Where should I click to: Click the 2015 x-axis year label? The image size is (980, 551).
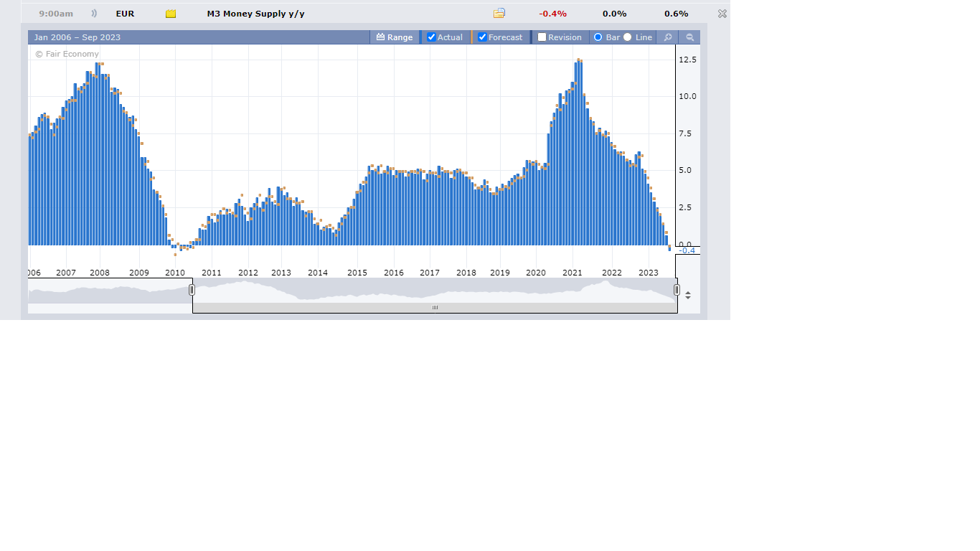[x=357, y=273]
